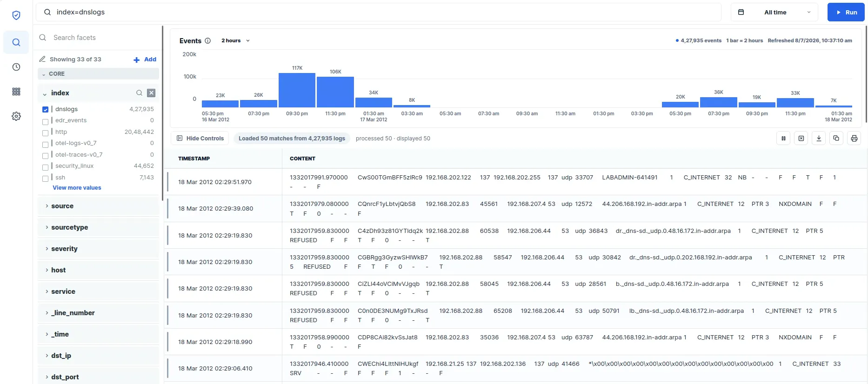Pause the live log stream
This screenshot has height=384, width=868.
tap(783, 138)
